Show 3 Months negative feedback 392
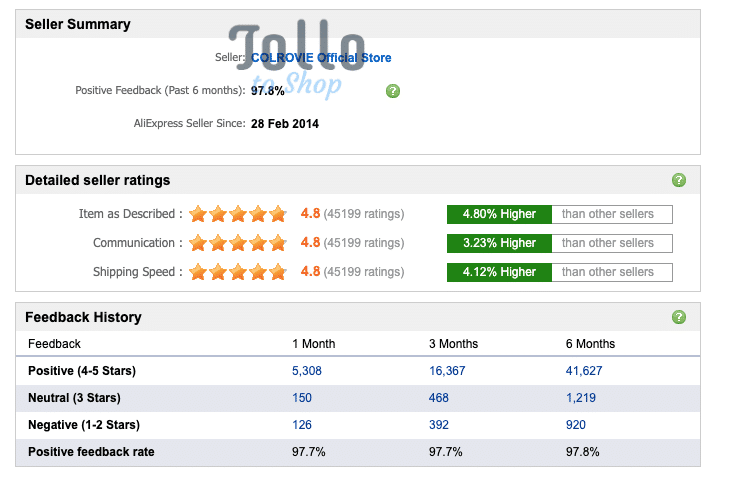Image resolution: width=730 pixels, height=495 pixels. click(x=439, y=425)
